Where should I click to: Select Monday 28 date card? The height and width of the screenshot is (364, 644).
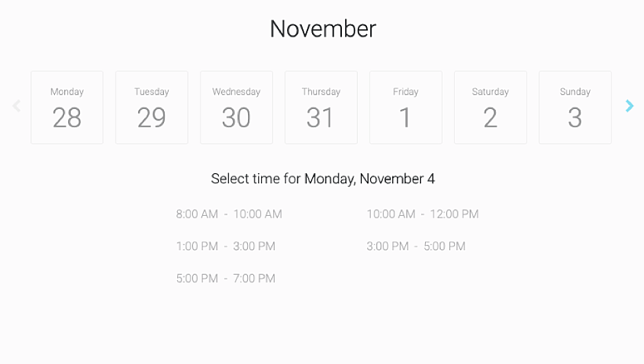(67, 107)
